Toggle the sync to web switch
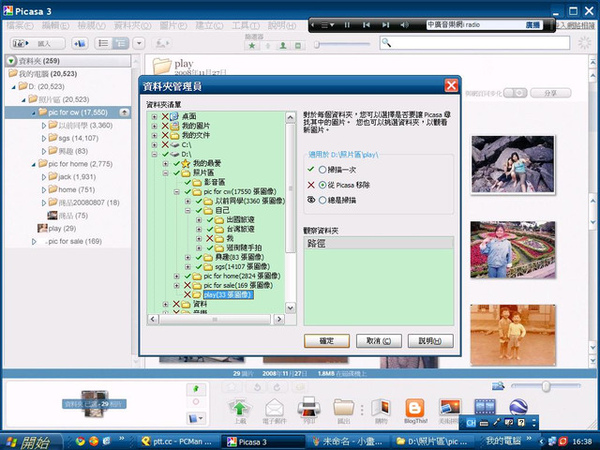Image resolution: width=600 pixels, height=450 pixels. point(515,93)
